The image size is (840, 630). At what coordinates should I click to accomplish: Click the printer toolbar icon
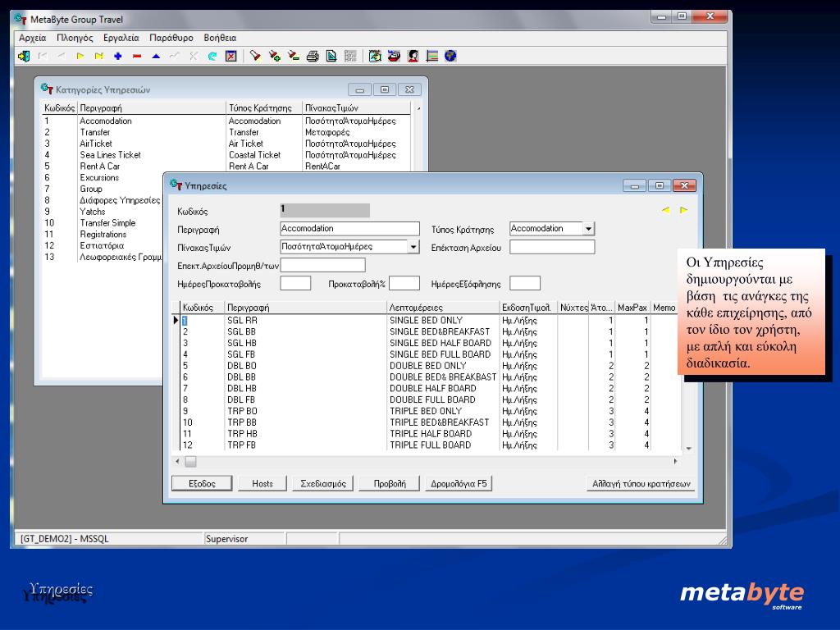tap(313, 56)
